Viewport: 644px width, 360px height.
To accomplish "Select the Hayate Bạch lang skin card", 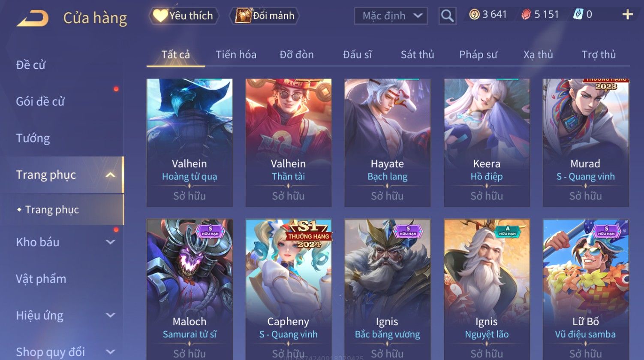I will point(387,142).
